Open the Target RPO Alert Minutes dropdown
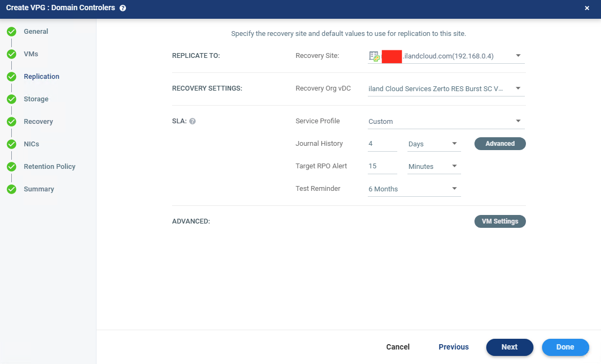 coord(454,166)
